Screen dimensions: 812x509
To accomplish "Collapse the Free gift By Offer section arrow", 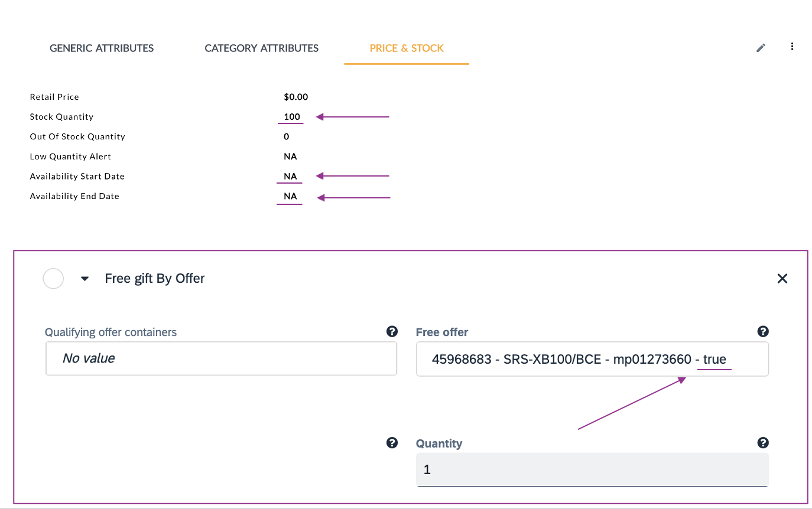I will pyautogui.click(x=85, y=279).
